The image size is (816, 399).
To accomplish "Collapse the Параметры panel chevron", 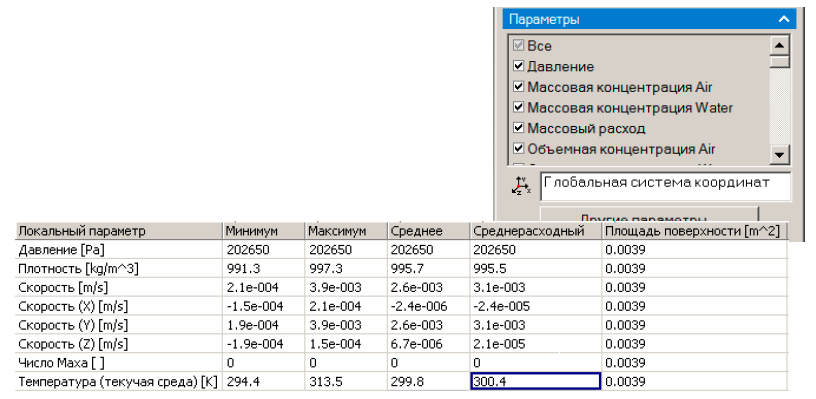I will [x=784, y=20].
